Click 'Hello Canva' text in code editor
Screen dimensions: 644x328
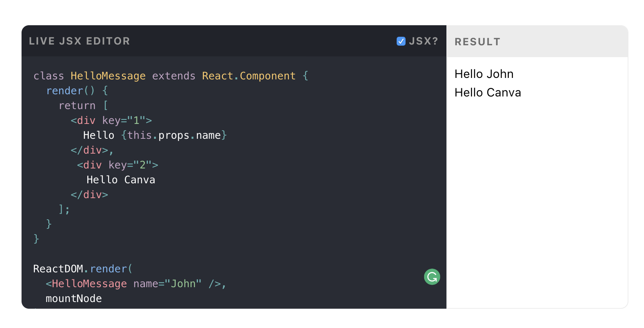pos(121,180)
